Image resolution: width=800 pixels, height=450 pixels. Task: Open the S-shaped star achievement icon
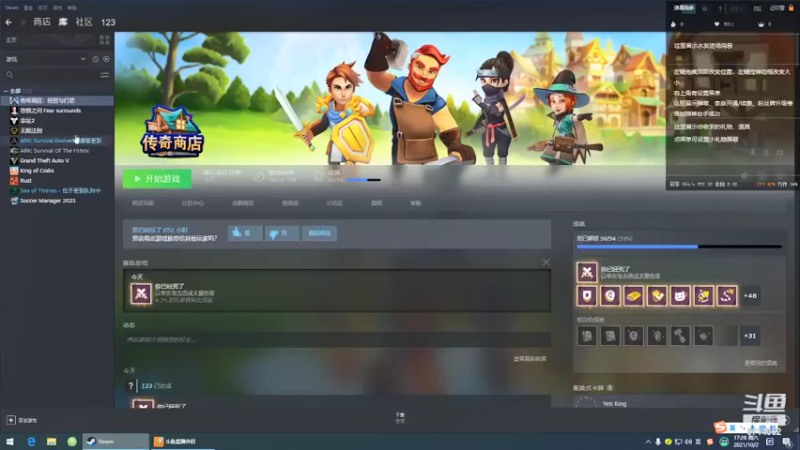tap(727, 296)
